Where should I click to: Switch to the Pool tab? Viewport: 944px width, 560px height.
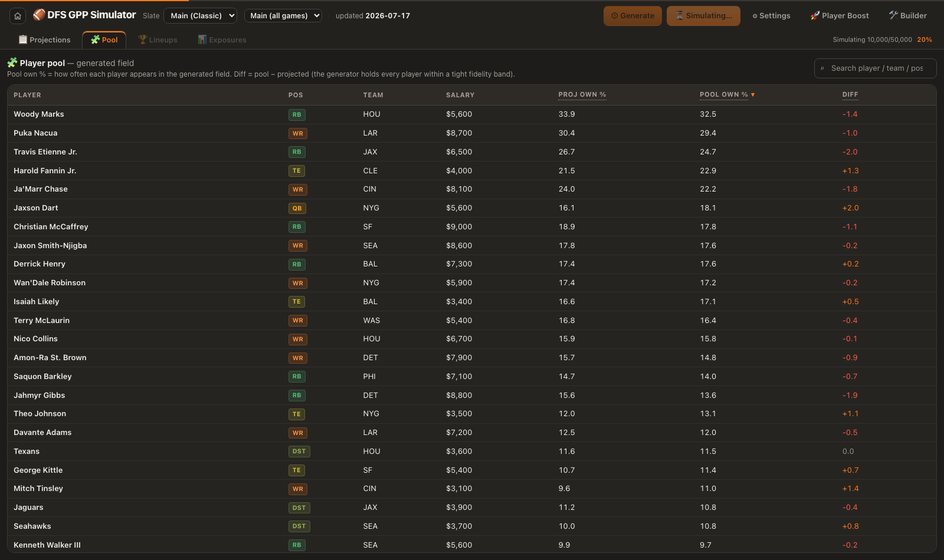click(x=104, y=40)
